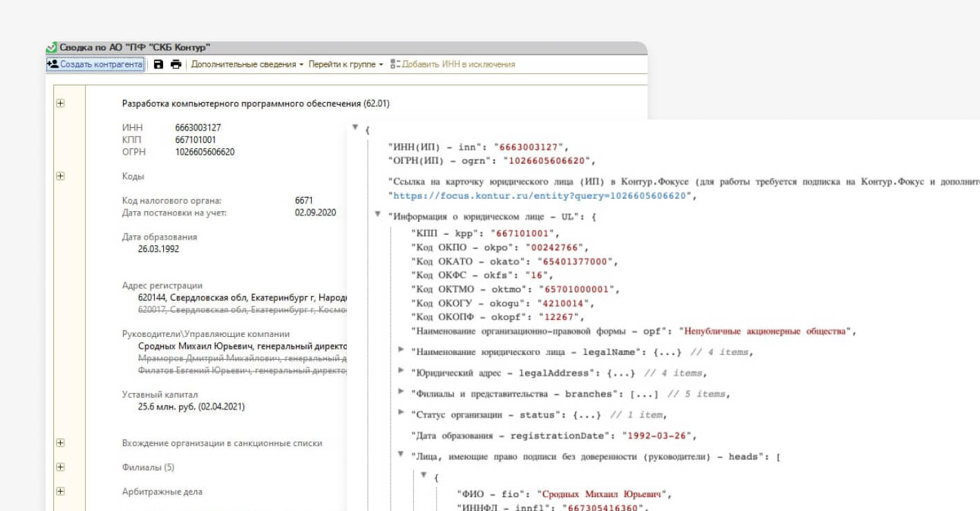Click the ИНН value 6663003127 in summary

[198, 128]
